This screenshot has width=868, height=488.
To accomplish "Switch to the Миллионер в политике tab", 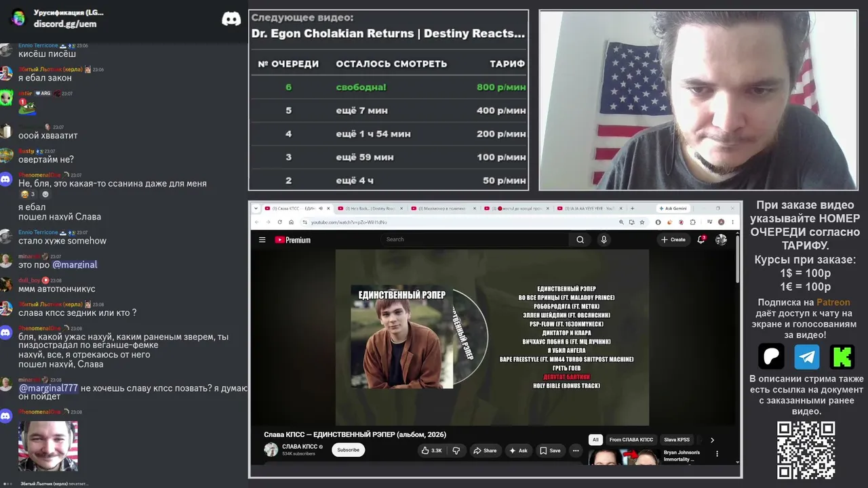I will 443,208.
